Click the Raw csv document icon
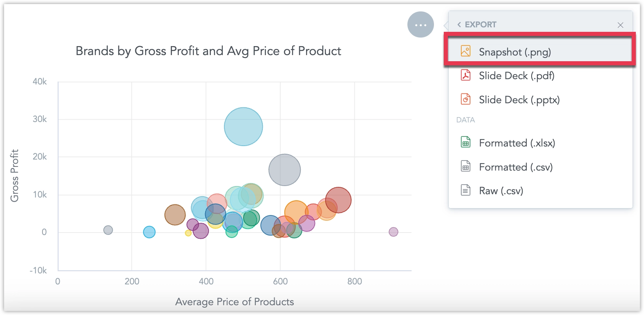Viewport: 644px width, 315px height. click(465, 190)
